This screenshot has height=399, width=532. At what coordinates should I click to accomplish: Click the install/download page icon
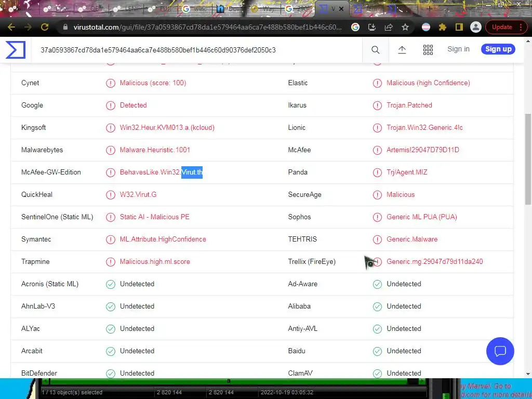click(x=372, y=27)
